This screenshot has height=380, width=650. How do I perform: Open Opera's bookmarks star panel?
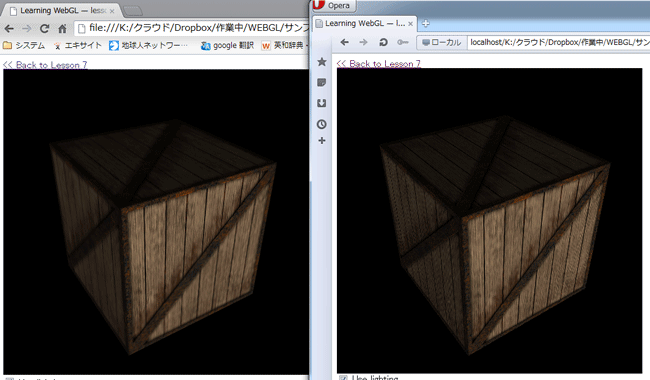(x=322, y=62)
